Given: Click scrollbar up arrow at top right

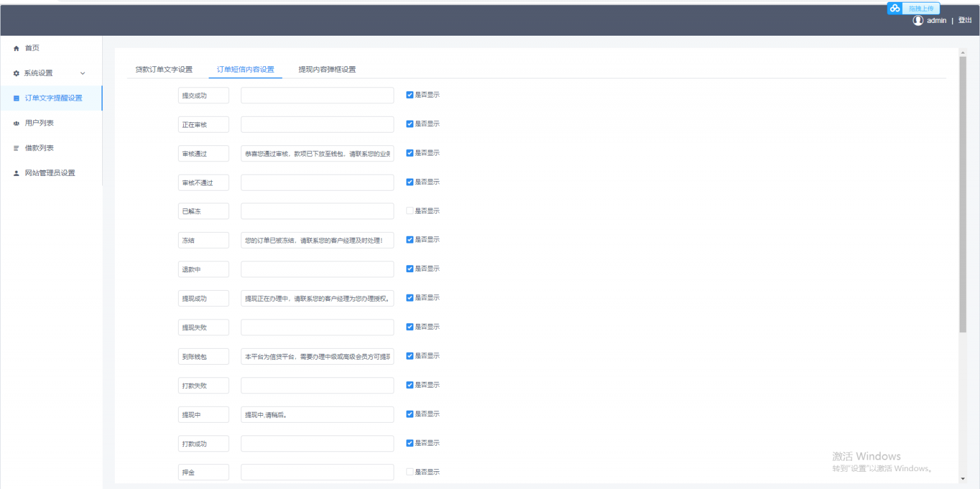Looking at the screenshot, I should tap(962, 52).
